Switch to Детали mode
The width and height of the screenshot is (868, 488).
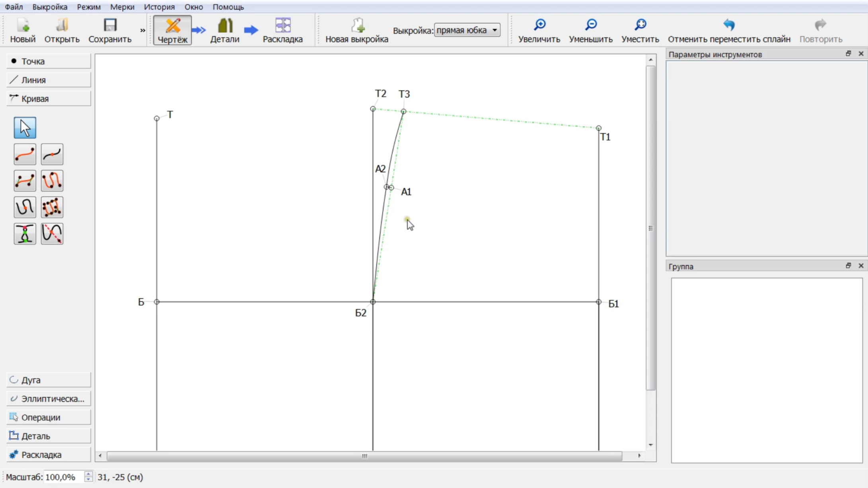[225, 30]
